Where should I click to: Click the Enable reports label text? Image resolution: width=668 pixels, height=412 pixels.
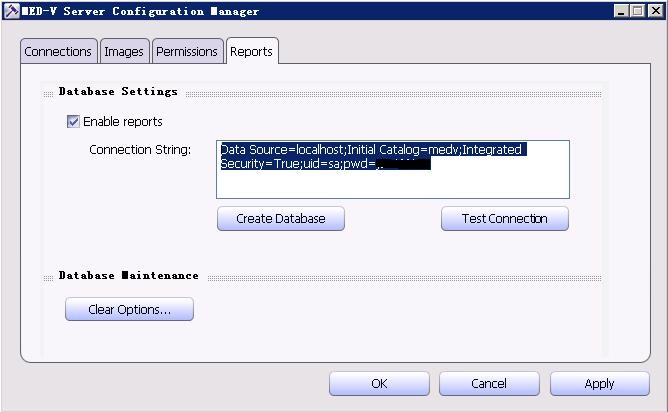123,122
